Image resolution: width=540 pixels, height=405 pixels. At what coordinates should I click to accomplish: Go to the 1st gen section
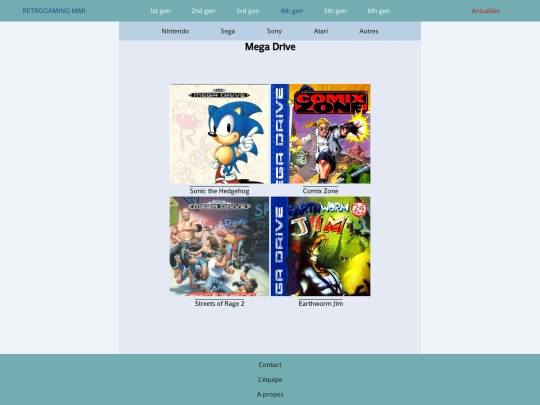click(x=160, y=11)
